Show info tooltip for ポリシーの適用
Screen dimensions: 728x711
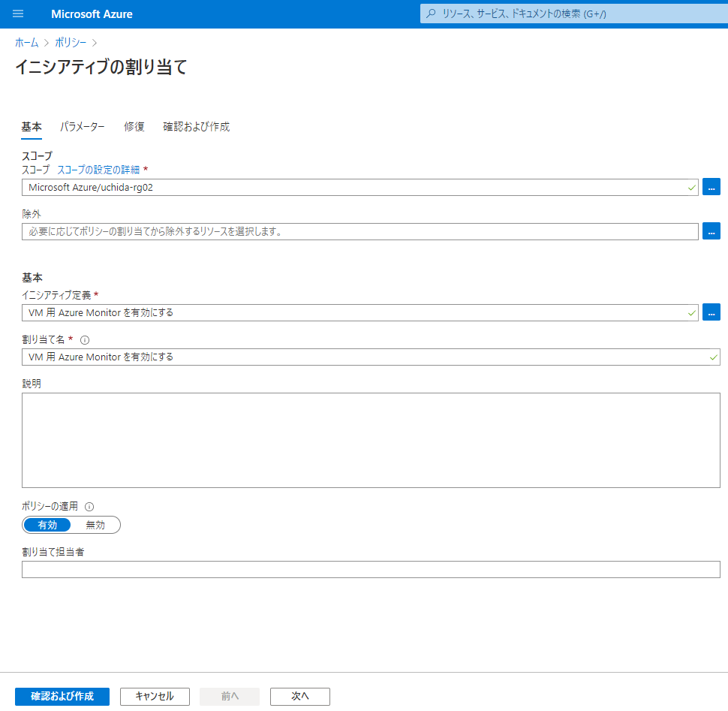coord(89,507)
